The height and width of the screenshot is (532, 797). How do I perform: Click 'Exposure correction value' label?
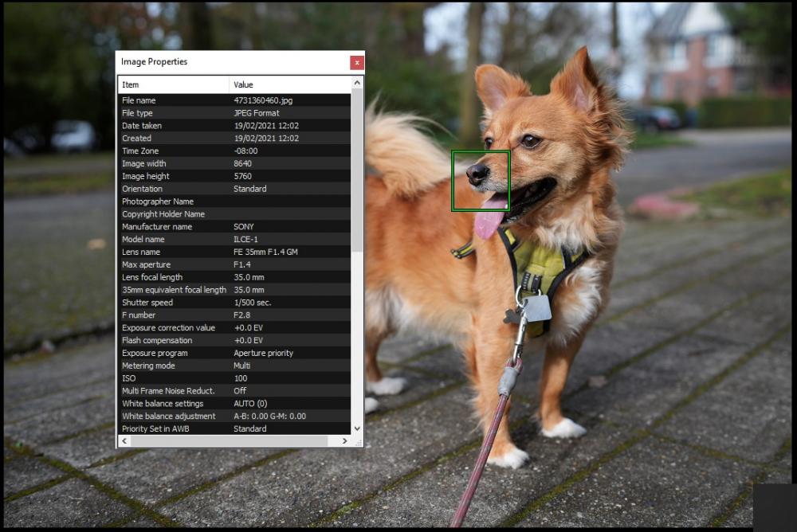coord(168,328)
